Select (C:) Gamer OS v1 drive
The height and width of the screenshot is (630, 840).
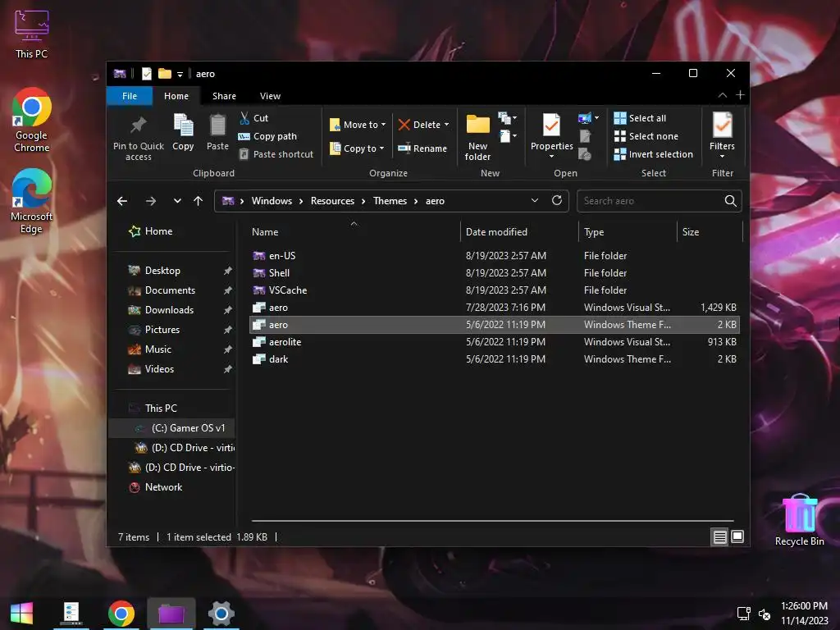[171, 428]
